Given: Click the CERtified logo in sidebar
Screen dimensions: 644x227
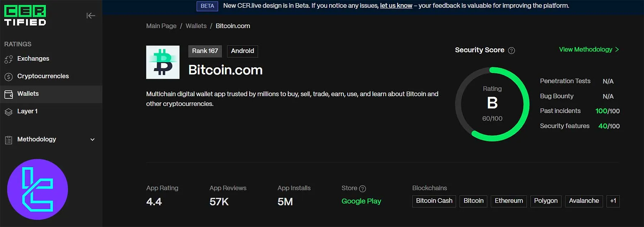Looking at the screenshot, I should [25, 16].
